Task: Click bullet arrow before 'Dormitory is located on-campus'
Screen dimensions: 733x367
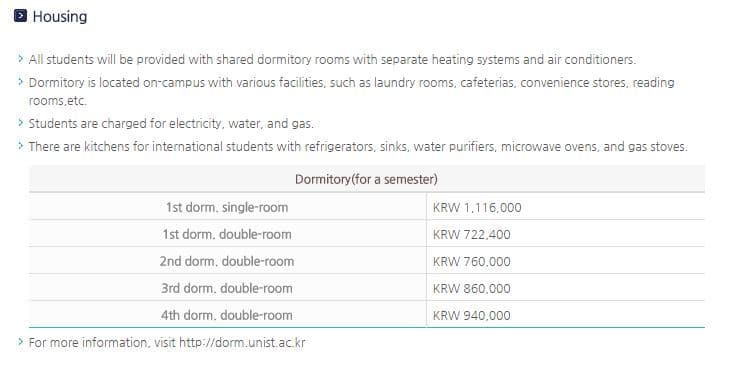Action: tap(21, 81)
